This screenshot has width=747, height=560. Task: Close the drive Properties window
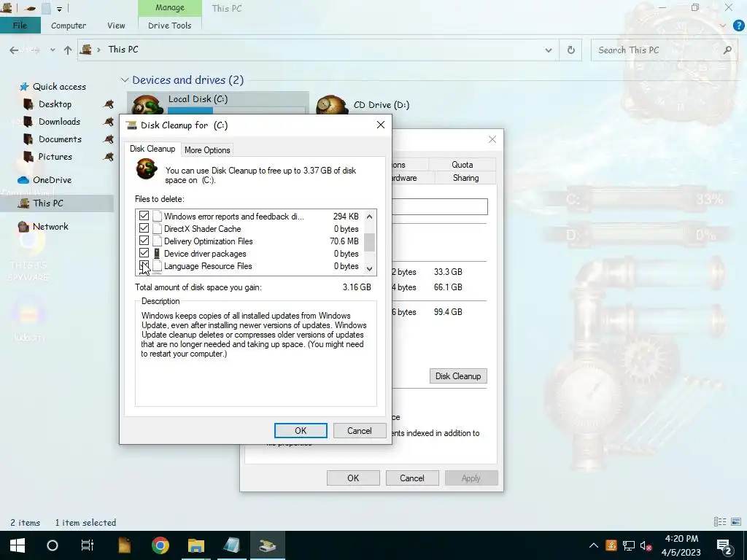point(492,139)
